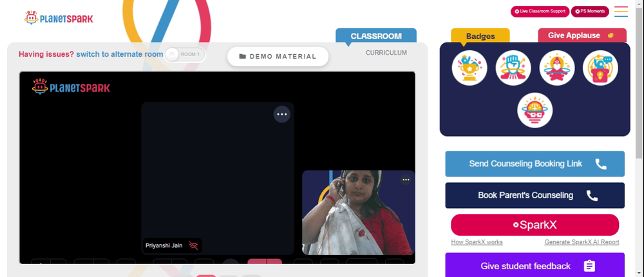Click Give student feedback button
644x277 pixels.
(x=535, y=265)
